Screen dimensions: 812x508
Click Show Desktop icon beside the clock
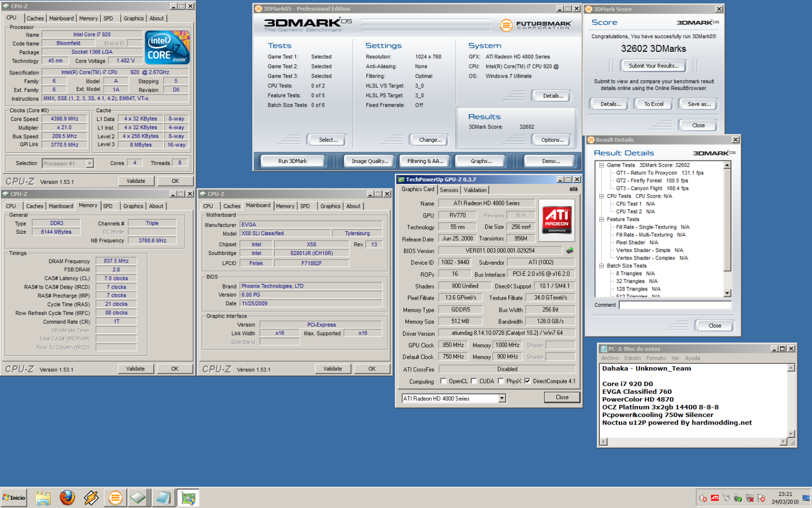[806, 498]
